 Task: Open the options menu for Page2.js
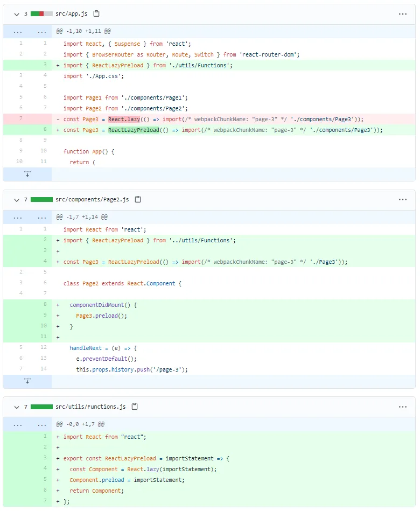402,199
